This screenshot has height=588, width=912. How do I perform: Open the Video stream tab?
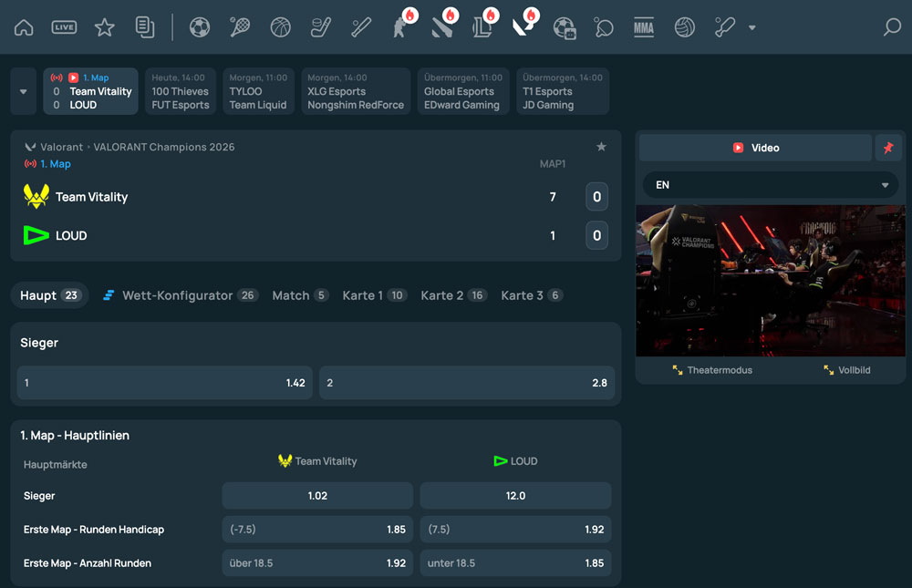(x=755, y=148)
